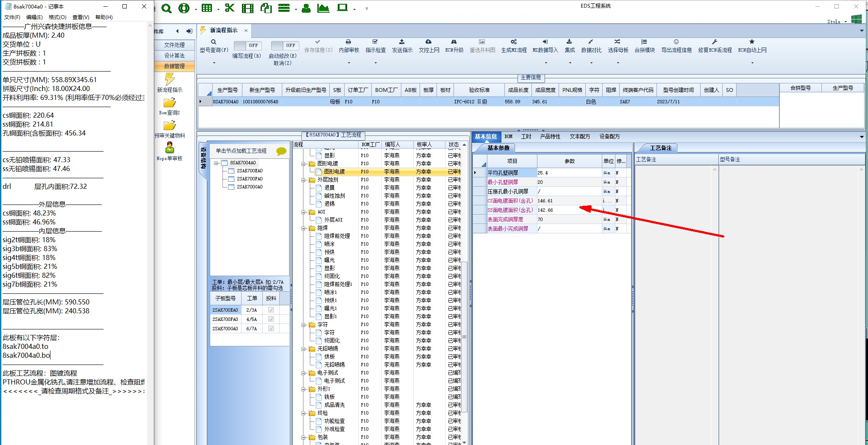The height and width of the screenshot is (445, 868).
Task: Collapse the 字符 folder node
Action: pos(304,325)
